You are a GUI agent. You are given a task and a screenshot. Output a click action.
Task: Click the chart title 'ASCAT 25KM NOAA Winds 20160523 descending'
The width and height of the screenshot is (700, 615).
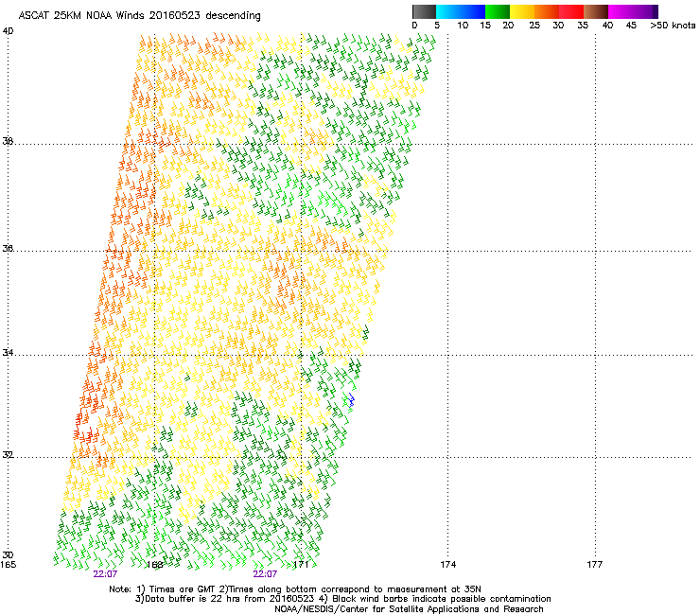139,16
